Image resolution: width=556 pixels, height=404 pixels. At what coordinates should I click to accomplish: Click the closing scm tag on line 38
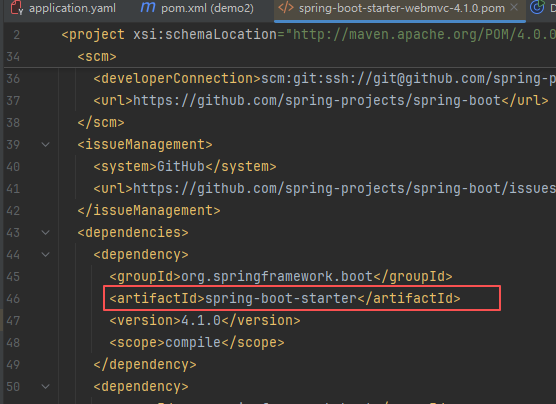click(101, 123)
